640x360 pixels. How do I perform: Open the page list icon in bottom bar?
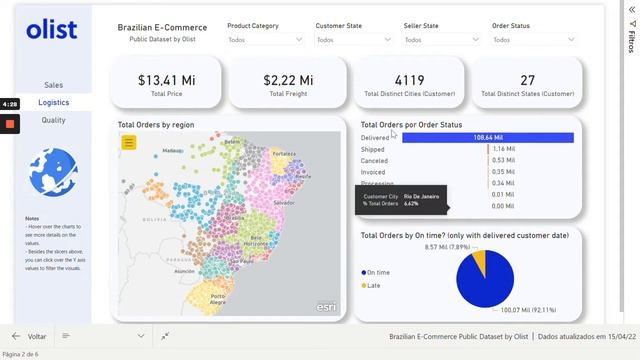66,336
